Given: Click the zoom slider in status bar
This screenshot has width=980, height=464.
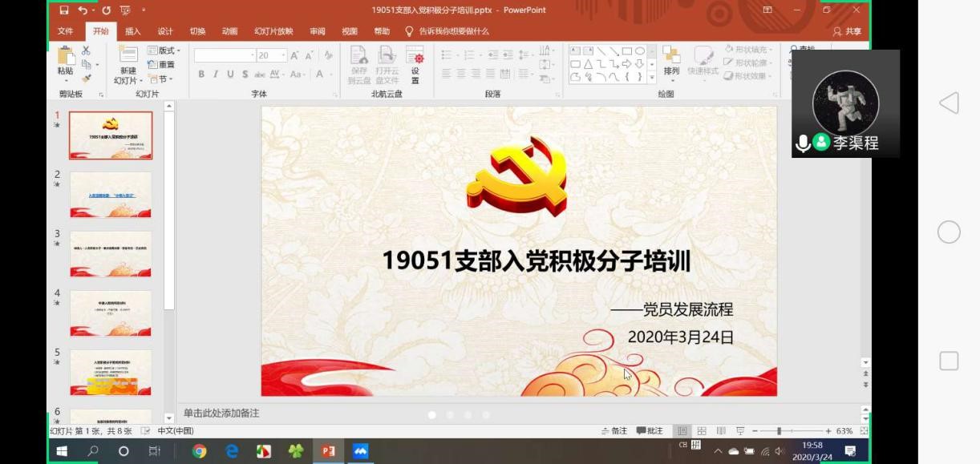Looking at the screenshot, I should point(779,431).
